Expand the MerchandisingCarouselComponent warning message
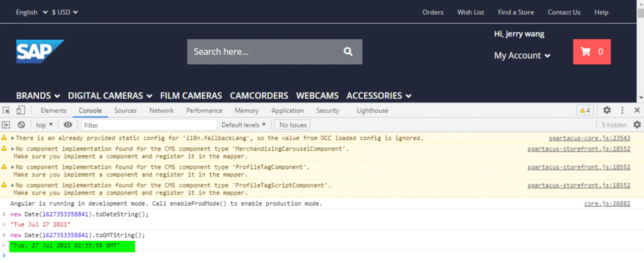 [x=13, y=149]
